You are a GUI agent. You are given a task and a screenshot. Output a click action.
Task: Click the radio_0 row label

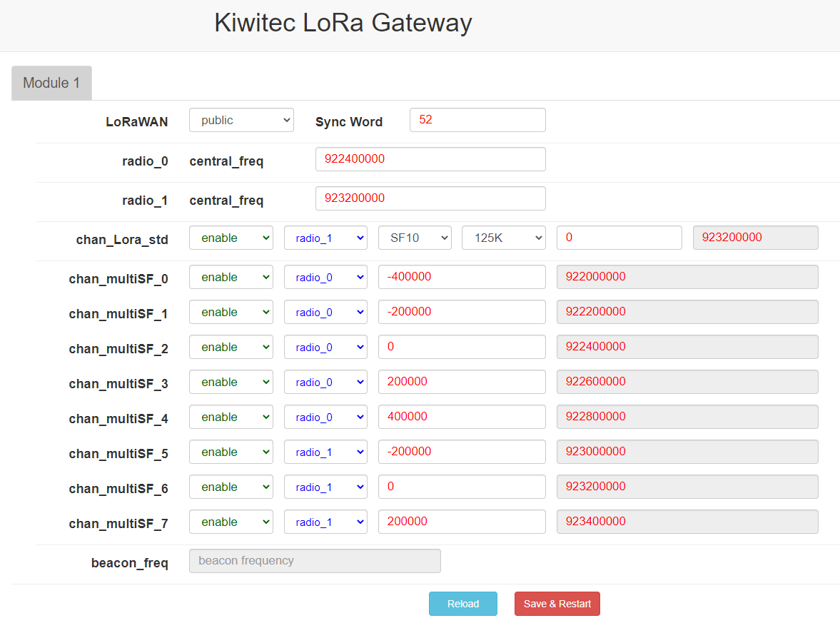145,161
